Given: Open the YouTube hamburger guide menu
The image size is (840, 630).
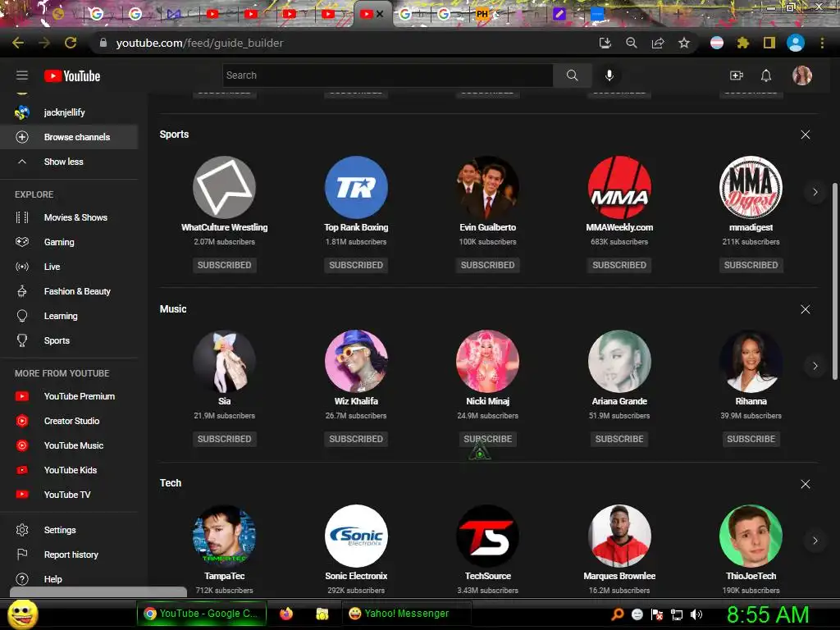Looking at the screenshot, I should click(x=22, y=75).
